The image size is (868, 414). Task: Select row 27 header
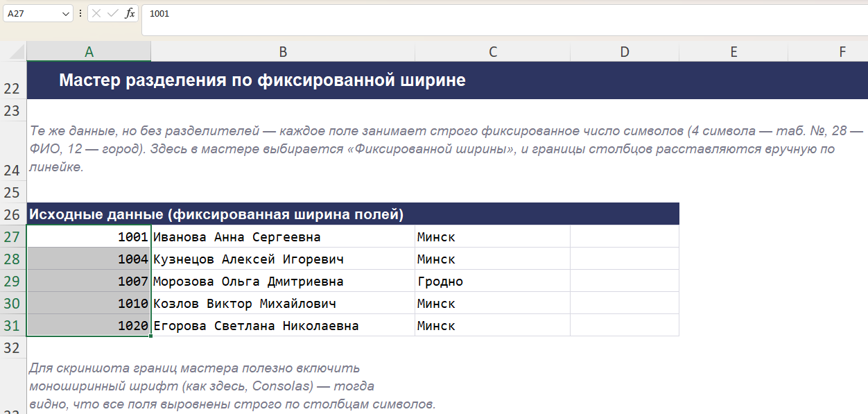(13, 236)
